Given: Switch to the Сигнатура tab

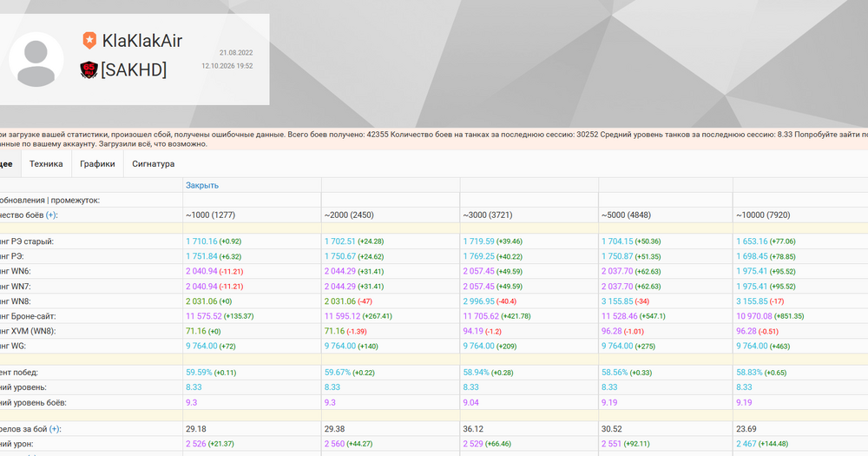Looking at the screenshot, I should (154, 164).
